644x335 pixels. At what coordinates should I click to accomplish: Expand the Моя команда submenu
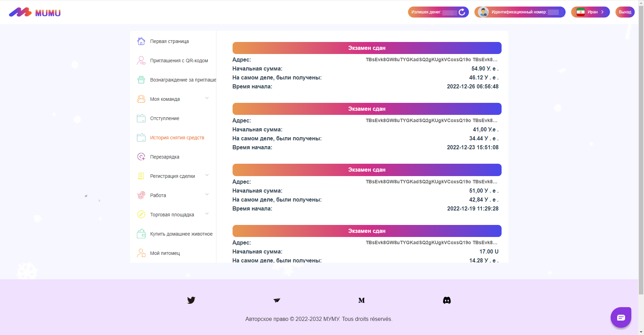point(207,98)
